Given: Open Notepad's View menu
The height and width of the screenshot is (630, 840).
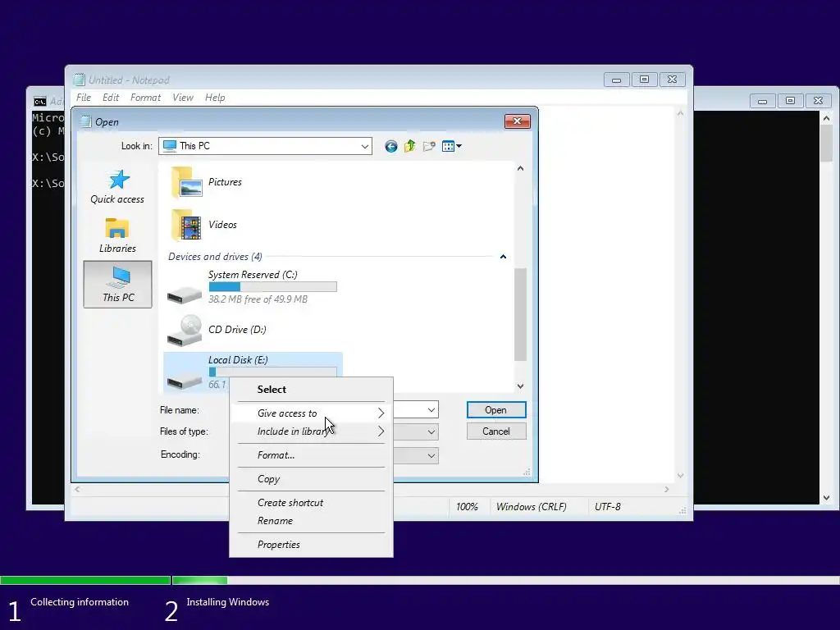Looking at the screenshot, I should pyautogui.click(x=183, y=98).
